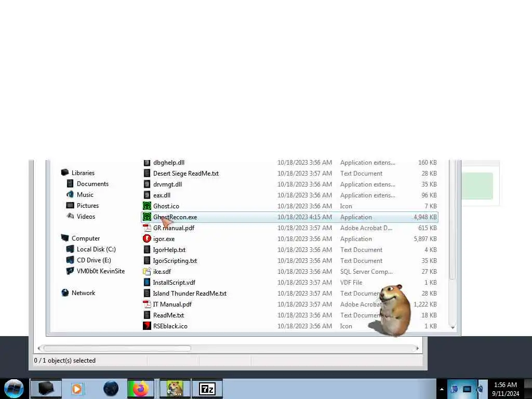
Task: Select file name InstallScript.vdf
Action: pyautogui.click(x=174, y=282)
